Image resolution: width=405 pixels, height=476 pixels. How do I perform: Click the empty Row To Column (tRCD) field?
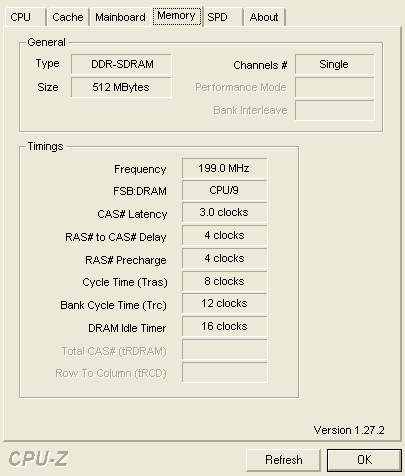click(225, 372)
